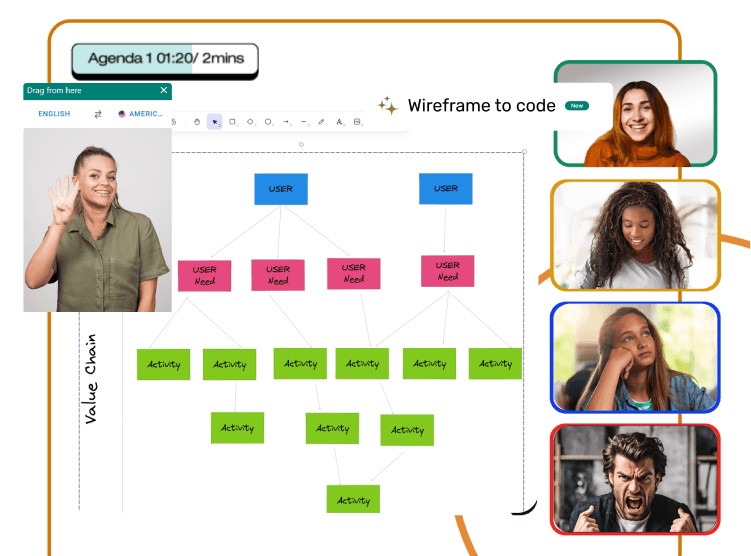Close the Drag from here panel
This screenshot has height=556, width=751.
tap(164, 90)
